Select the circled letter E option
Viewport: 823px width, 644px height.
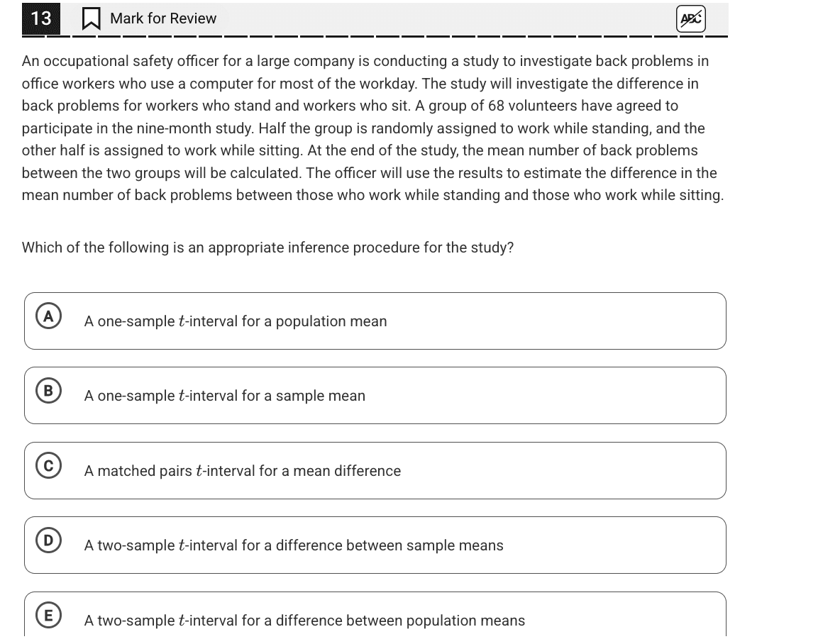click(49, 615)
